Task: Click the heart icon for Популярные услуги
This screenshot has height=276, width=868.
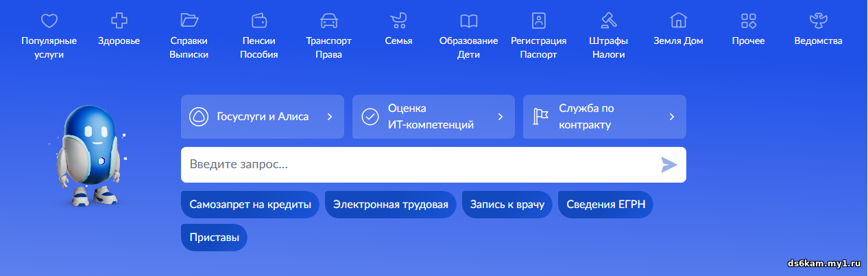Action: tap(49, 20)
